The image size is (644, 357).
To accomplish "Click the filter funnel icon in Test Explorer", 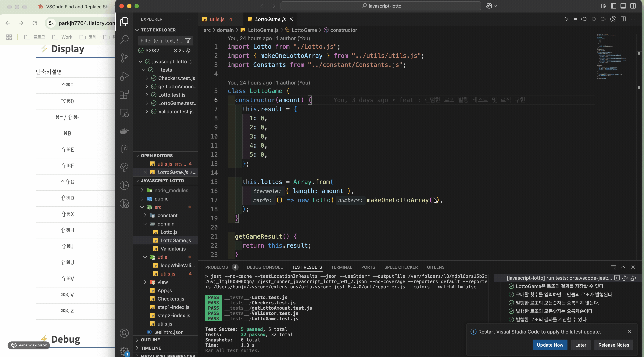I will click(x=188, y=41).
